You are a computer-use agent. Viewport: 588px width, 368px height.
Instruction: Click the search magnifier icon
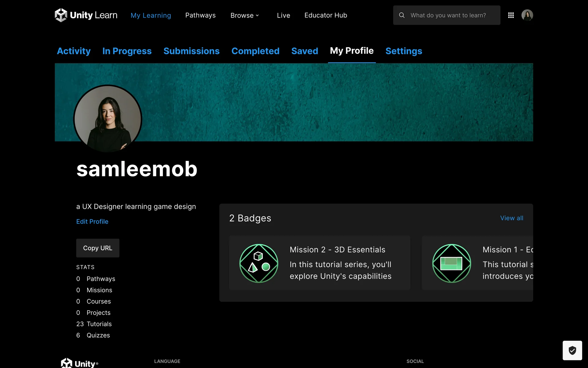tap(402, 15)
